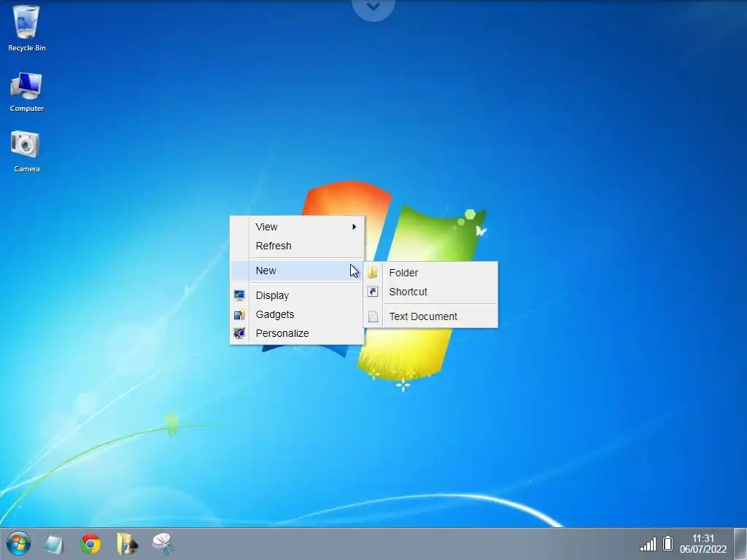Open the Windows Start orb
Image resolution: width=747 pixels, height=560 pixels.
click(18, 544)
